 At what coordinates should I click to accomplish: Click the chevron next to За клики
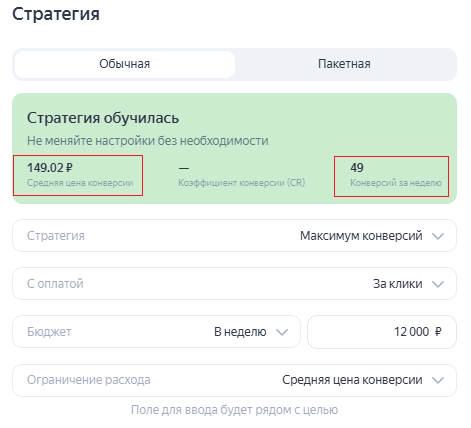pos(438,284)
